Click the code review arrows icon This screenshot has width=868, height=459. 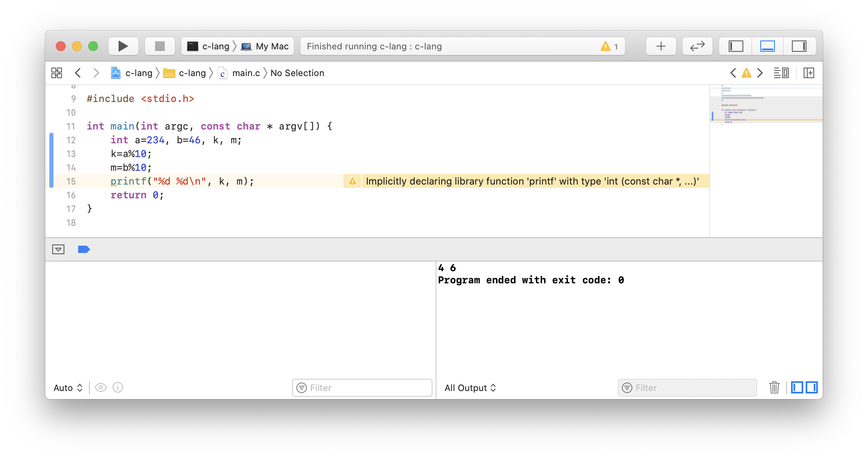pyautogui.click(x=697, y=46)
